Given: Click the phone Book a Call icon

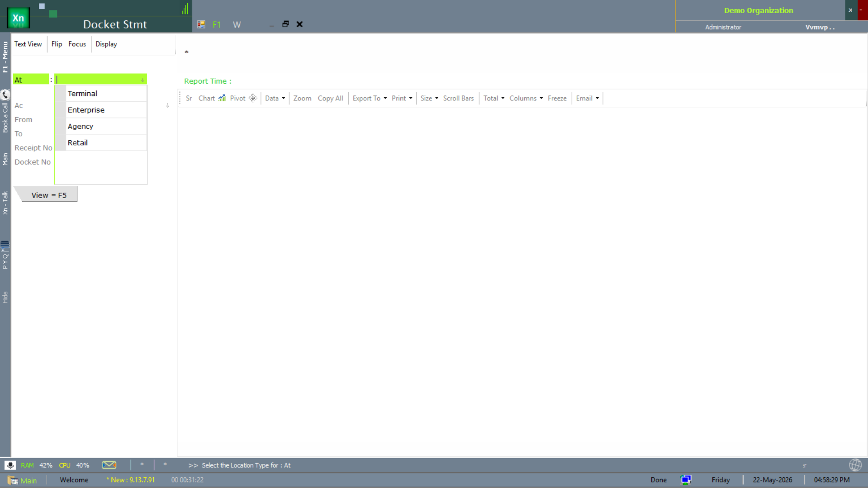Looking at the screenshot, I should click(x=5, y=95).
